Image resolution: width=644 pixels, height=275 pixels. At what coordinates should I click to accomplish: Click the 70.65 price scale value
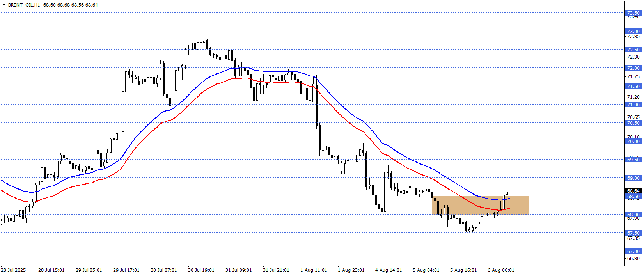(x=633, y=117)
